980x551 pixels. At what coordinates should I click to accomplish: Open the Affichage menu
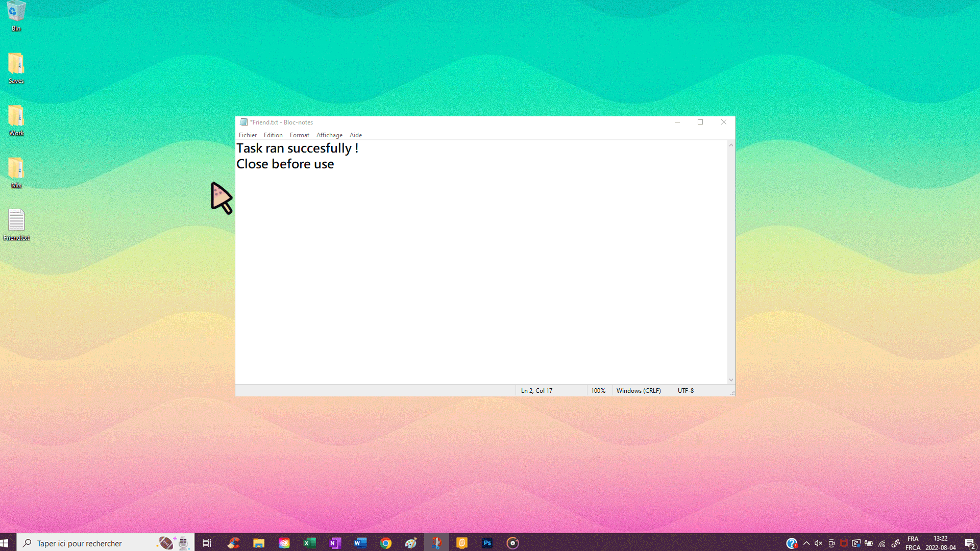pos(329,135)
